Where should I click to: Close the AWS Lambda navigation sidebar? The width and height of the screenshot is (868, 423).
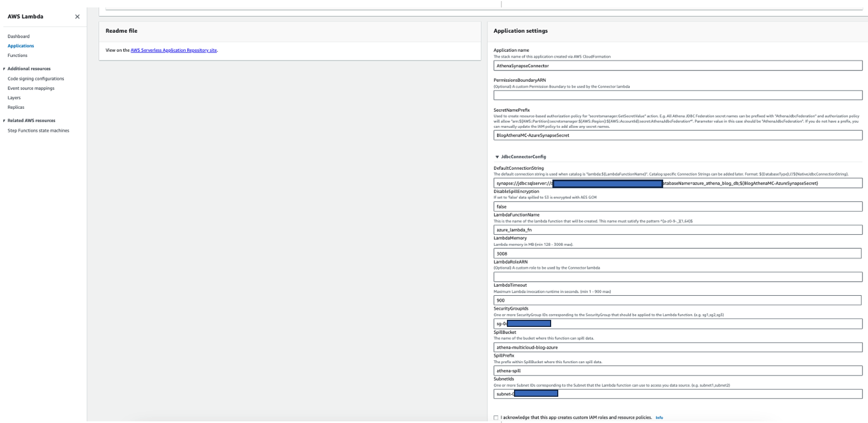pyautogui.click(x=77, y=16)
